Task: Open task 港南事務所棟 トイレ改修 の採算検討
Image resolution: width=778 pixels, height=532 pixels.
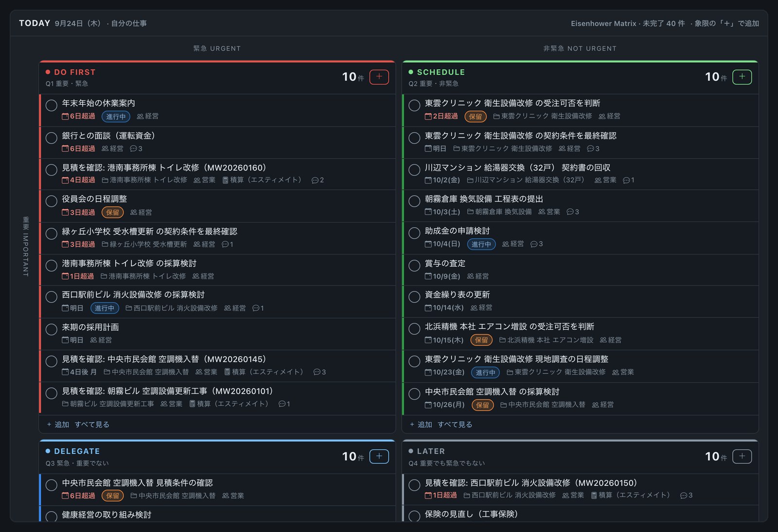Action: point(129,263)
